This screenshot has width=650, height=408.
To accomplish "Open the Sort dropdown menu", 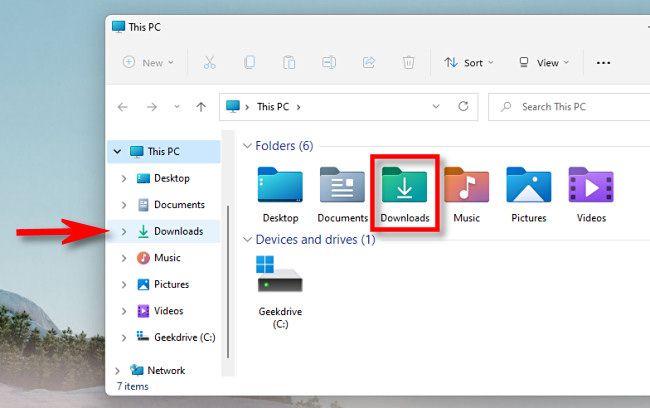I will (x=469, y=63).
